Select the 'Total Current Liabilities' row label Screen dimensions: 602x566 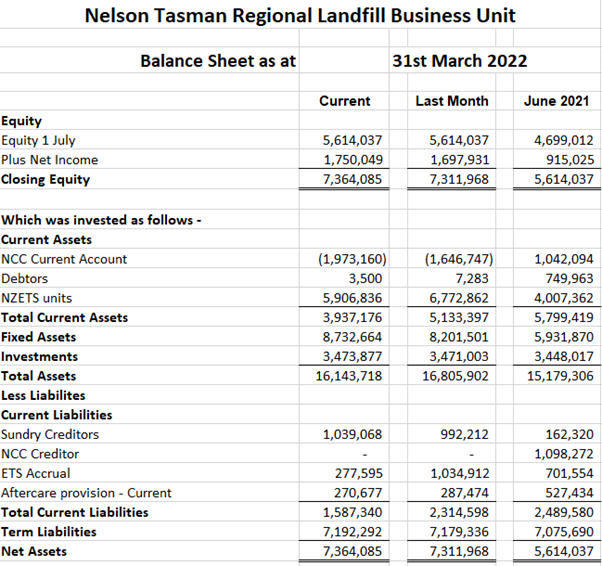coord(74,513)
